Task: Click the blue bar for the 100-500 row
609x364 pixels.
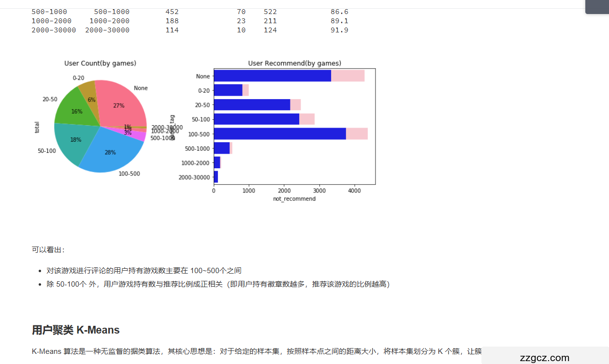Action: [x=279, y=134]
